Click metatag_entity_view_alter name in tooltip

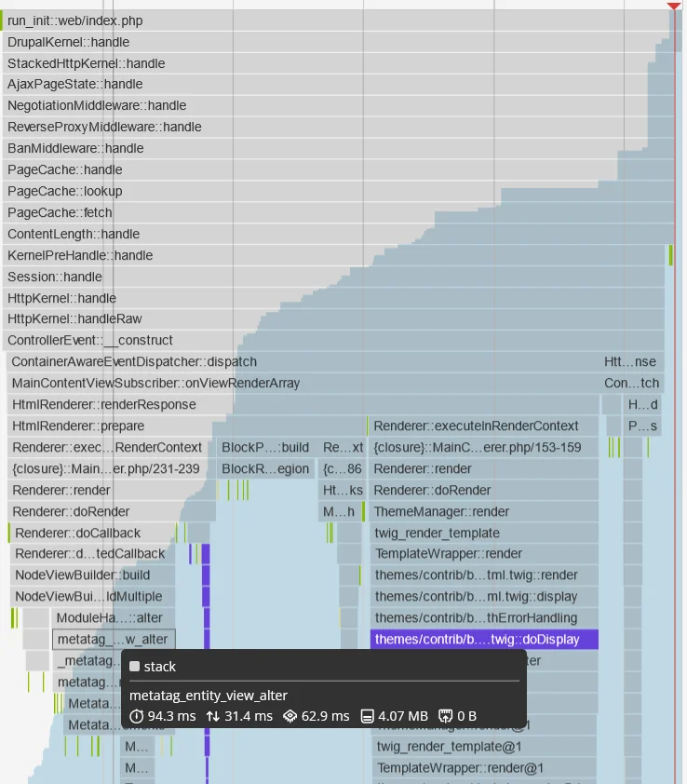(x=208, y=695)
